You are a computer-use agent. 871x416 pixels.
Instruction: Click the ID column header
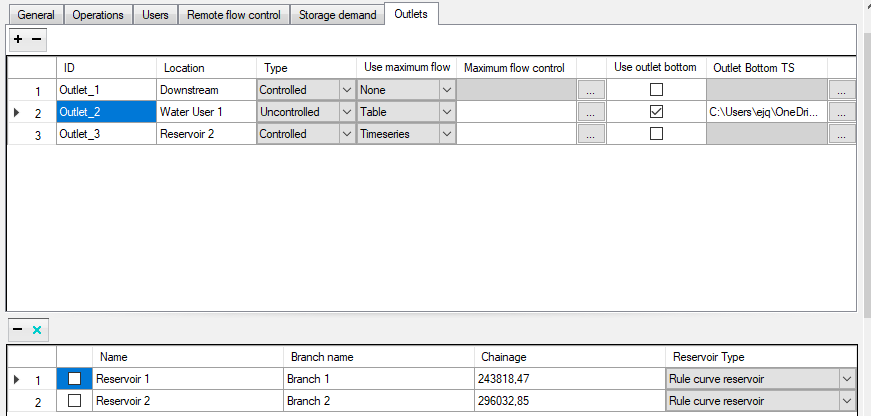tap(107, 68)
